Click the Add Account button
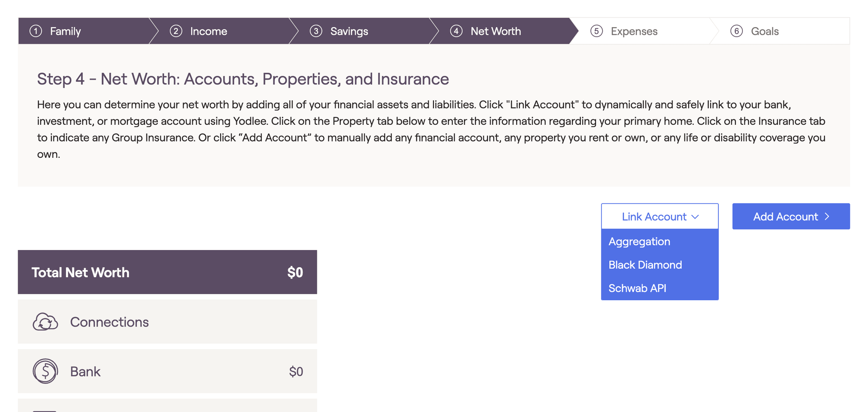Image resolution: width=868 pixels, height=412 pixels. pos(791,217)
